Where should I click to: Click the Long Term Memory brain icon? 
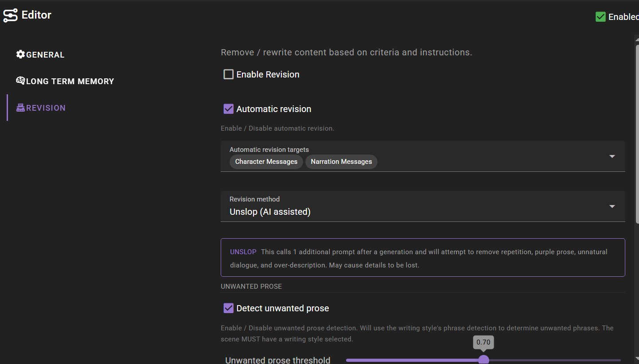pyautogui.click(x=20, y=81)
